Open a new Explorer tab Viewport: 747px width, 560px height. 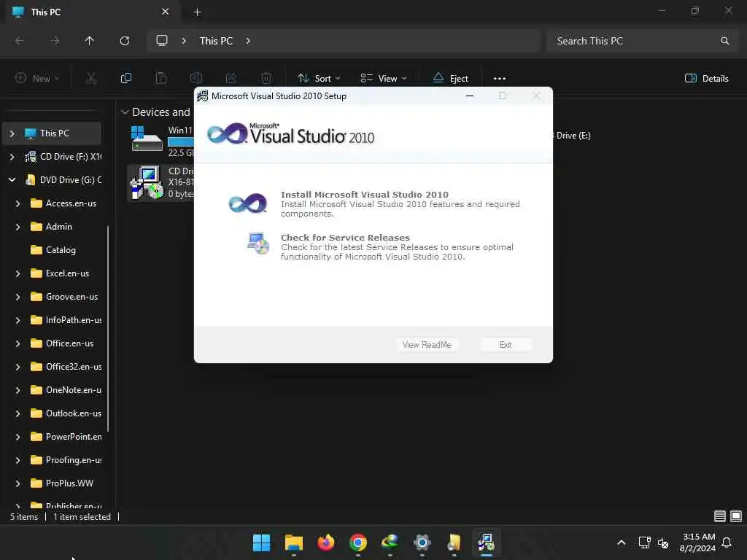point(197,12)
